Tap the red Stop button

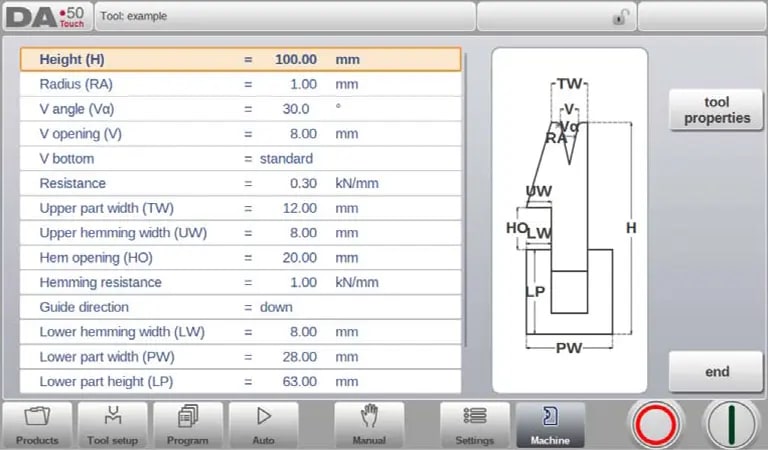click(656, 425)
